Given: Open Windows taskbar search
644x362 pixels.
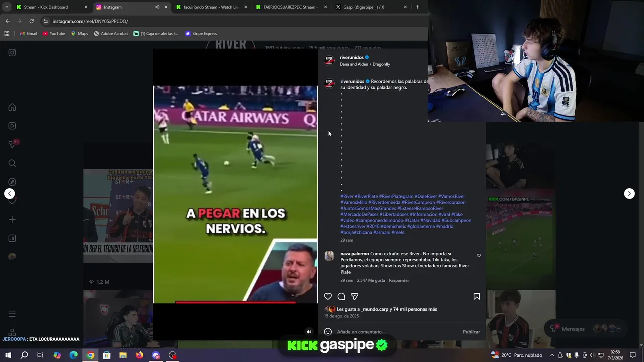Looking at the screenshot, I should click(x=24, y=355).
